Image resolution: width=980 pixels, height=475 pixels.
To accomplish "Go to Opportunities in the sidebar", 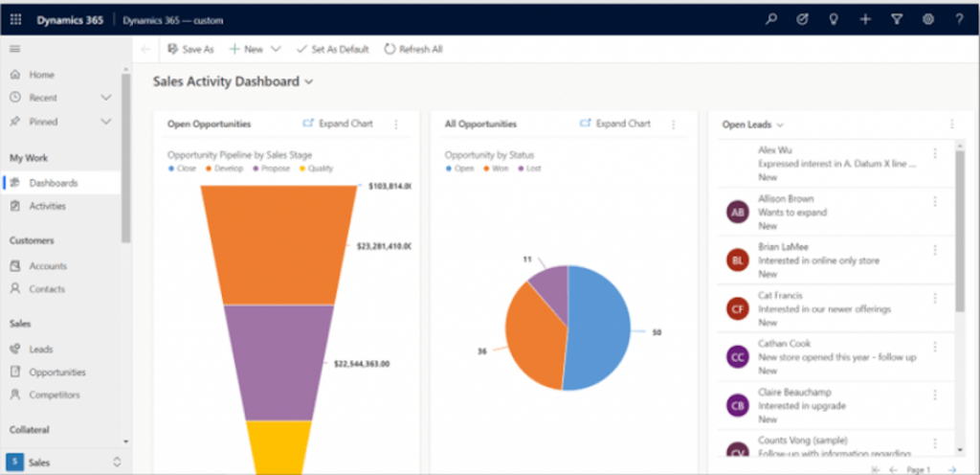I will tap(56, 372).
